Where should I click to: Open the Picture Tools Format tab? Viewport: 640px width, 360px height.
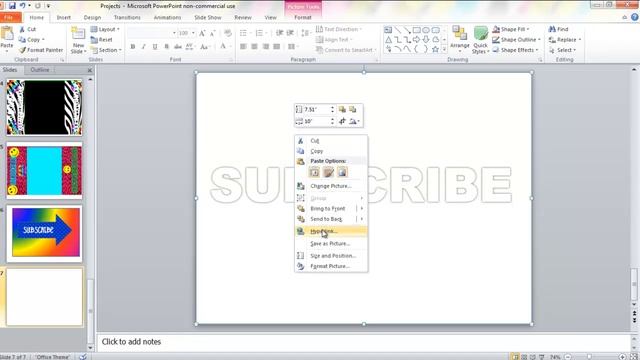(x=303, y=18)
